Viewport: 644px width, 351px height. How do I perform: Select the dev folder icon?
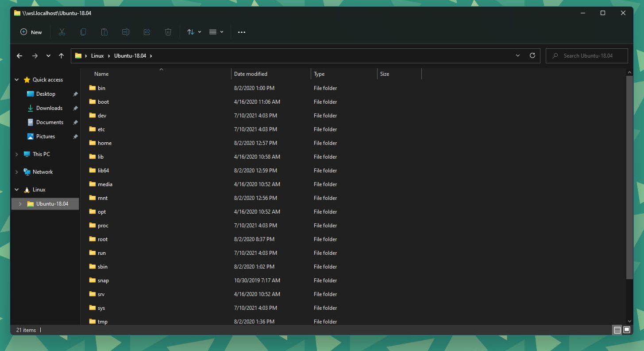click(x=92, y=115)
